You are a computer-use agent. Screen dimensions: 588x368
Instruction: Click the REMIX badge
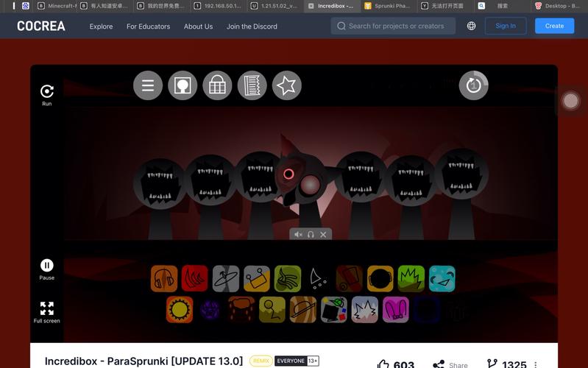[261, 361]
